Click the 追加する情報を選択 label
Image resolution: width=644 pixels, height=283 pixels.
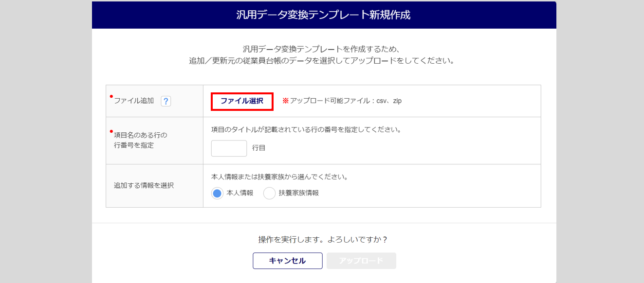[144, 185]
